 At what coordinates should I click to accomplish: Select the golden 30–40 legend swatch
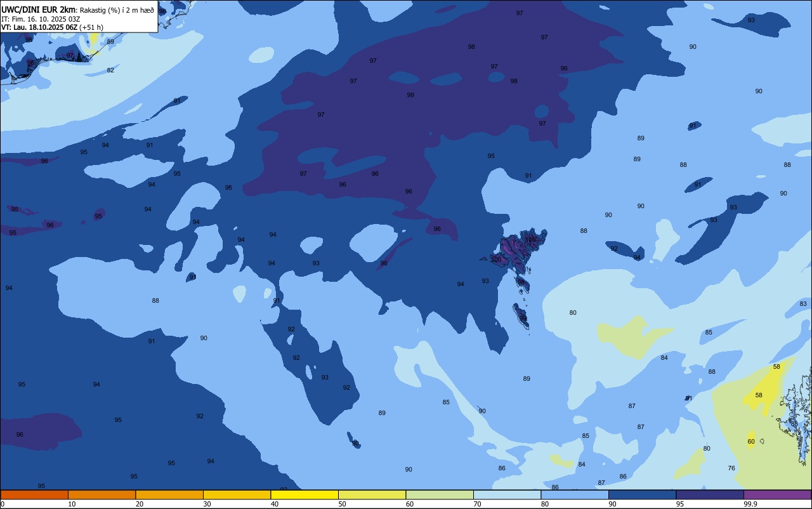tap(237, 494)
